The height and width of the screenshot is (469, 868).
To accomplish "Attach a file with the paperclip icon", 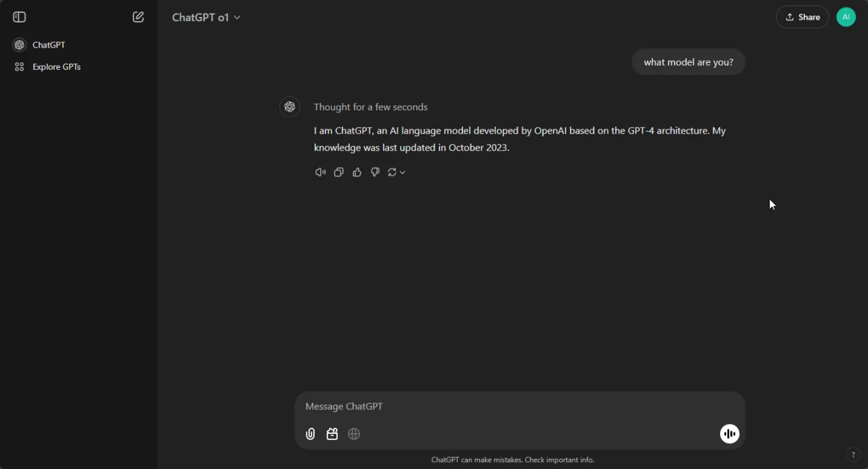I will [310, 434].
